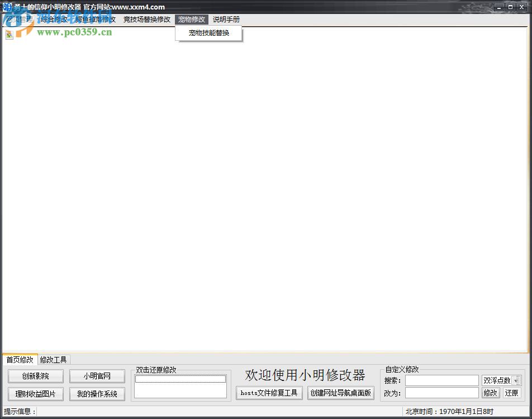Open the 综合修改 menu
Image resolution: width=532 pixels, height=419 pixels.
(54, 20)
